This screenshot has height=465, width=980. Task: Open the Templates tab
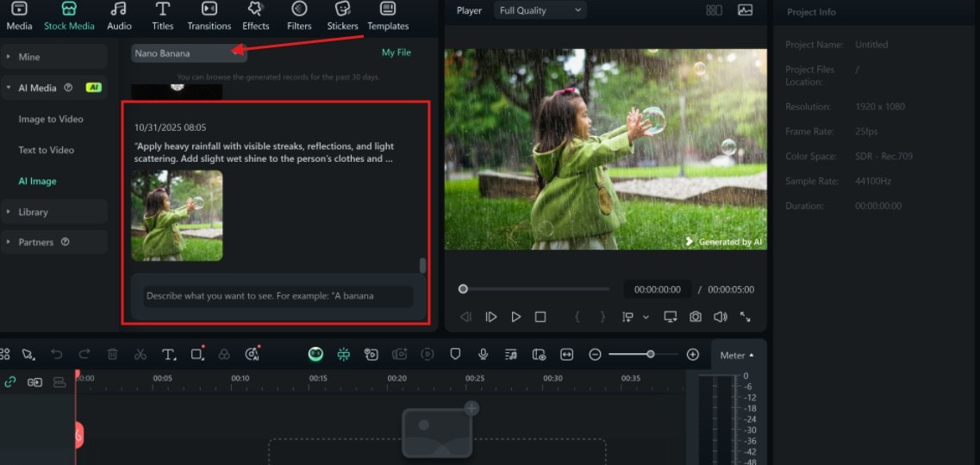pos(388,15)
